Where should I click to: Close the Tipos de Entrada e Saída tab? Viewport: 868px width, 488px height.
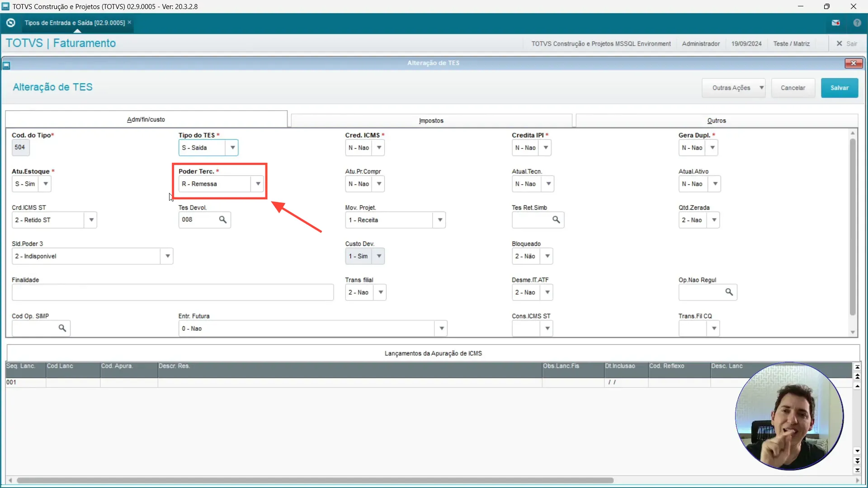point(129,22)
